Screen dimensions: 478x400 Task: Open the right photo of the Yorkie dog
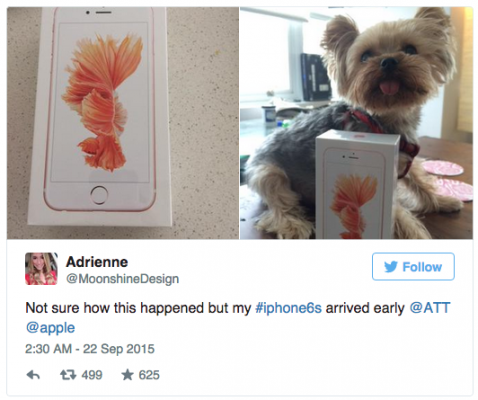click(356, 123)
